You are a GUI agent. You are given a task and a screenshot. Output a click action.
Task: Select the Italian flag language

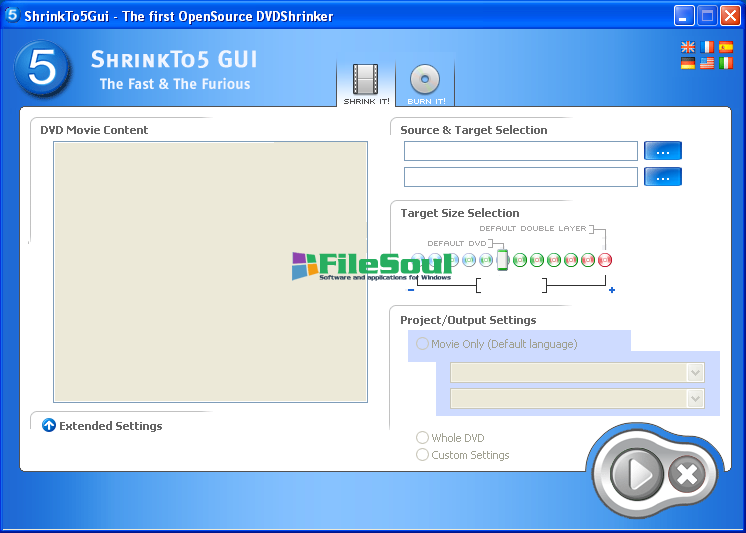pyautogui.click(x=726, y=63)
